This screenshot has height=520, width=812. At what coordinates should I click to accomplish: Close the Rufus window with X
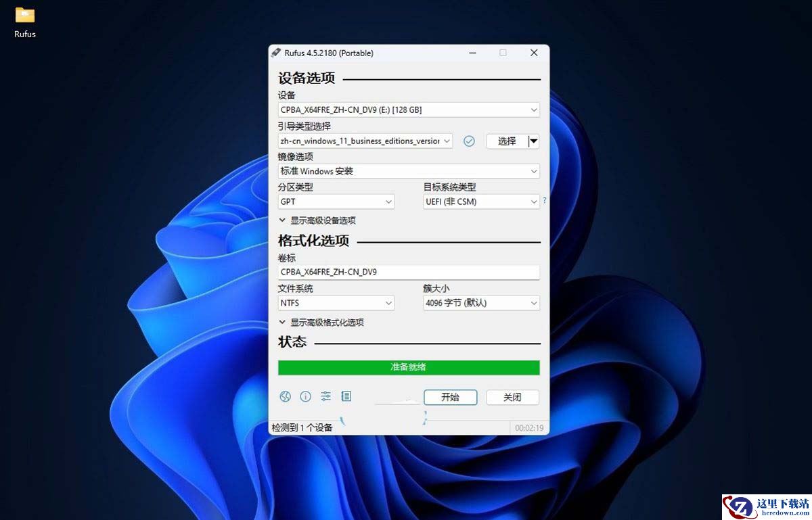534,53
